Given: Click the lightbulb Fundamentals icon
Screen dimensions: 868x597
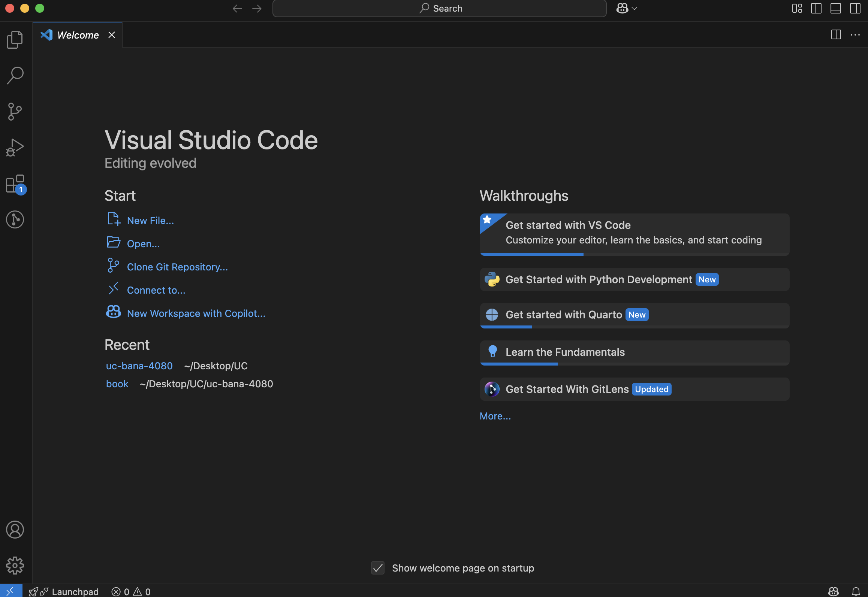Looking at the screenshot, I should tap(493, 351).
